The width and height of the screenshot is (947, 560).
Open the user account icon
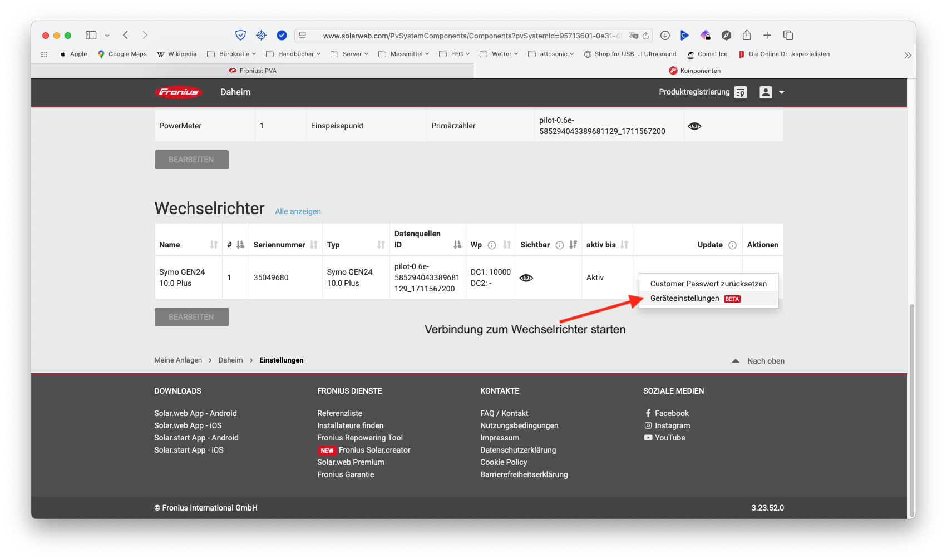point(766,92)
